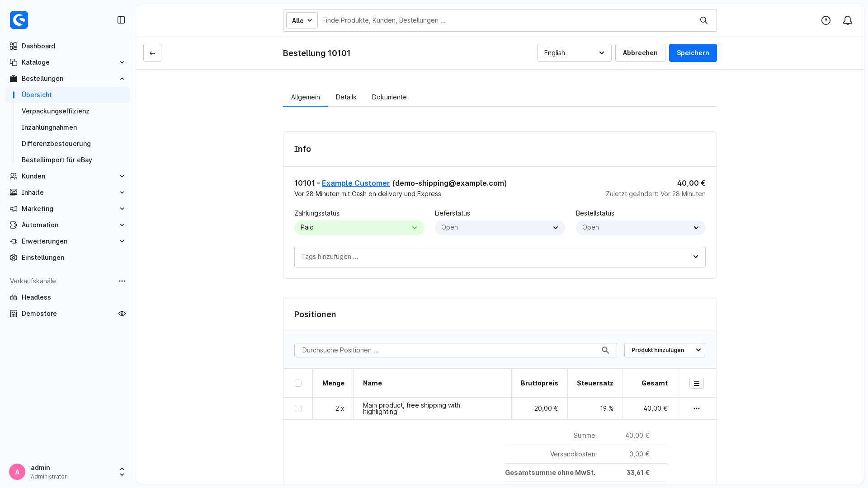Expand the Kataloge menu chevron
868x488 pixels.
pos(122,62)
